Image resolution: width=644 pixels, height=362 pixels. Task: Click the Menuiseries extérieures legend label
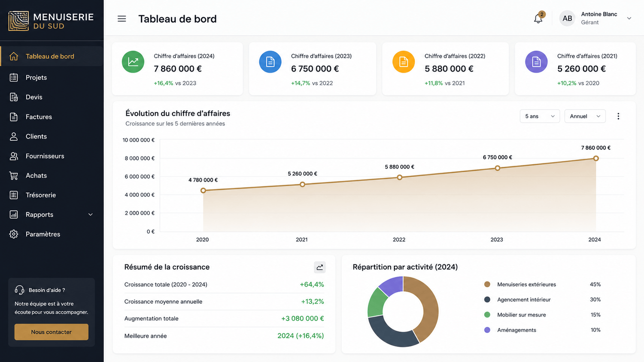[x=526, y=284]
